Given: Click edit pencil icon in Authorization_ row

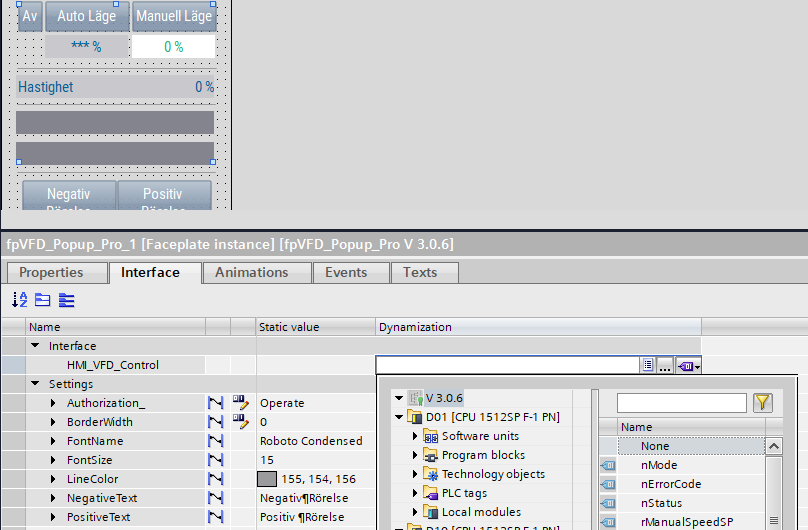Looking at the screenshot, I should tap(241, 402).
